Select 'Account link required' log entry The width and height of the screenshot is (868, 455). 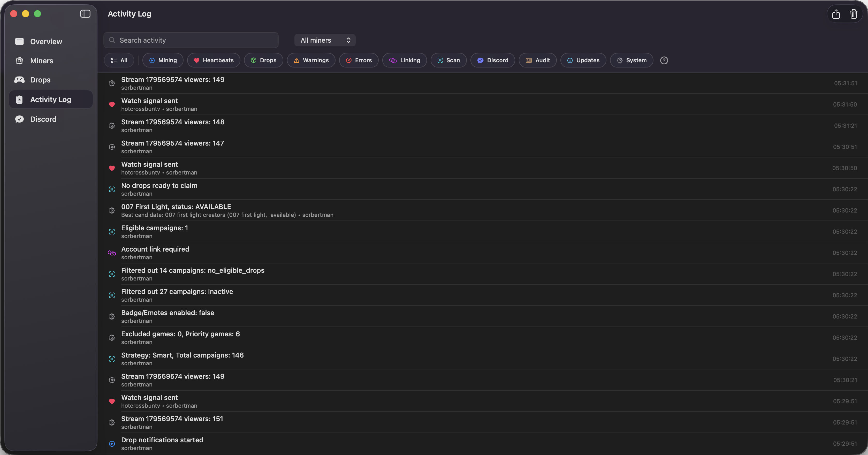click(483, 253)
